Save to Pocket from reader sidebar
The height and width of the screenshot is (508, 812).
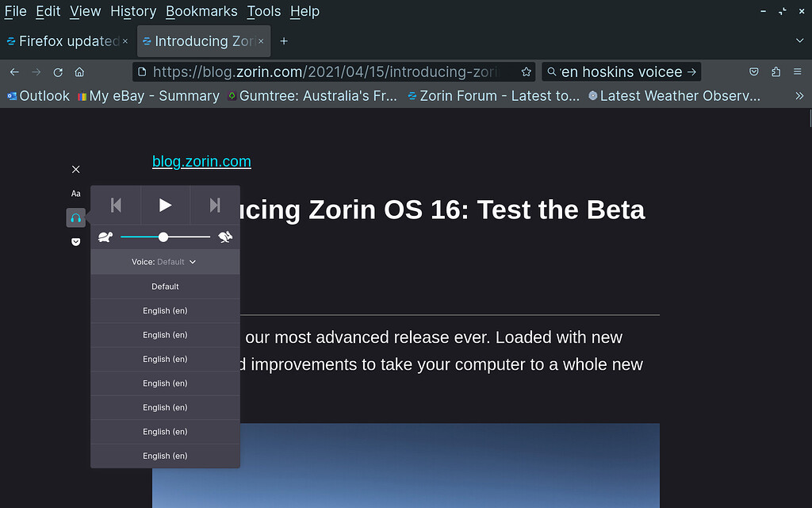tap(75, 241)
